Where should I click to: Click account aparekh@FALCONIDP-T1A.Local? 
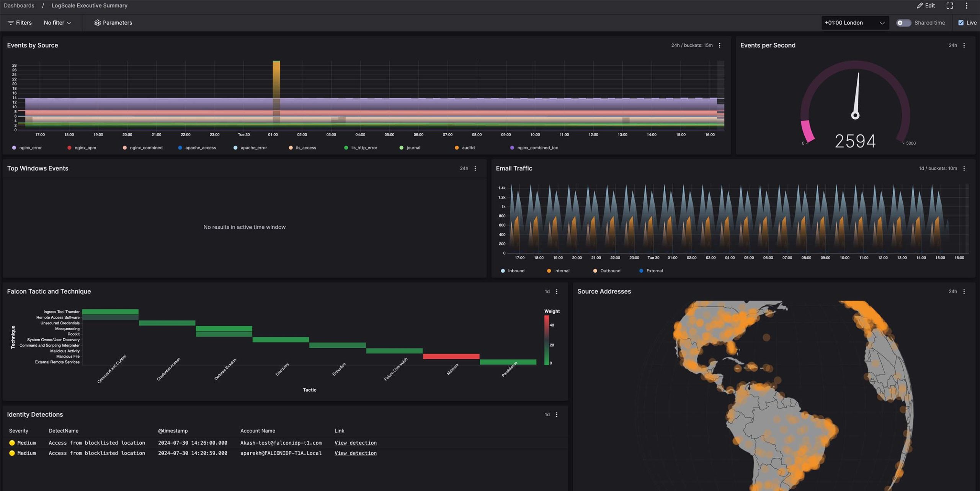pos(281,453)
